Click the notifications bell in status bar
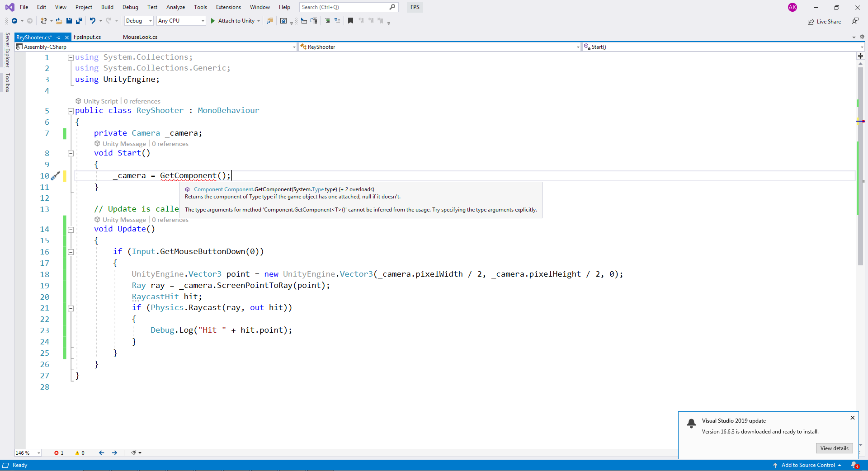This screenshot has width=868, height=471. pos(854,465)
